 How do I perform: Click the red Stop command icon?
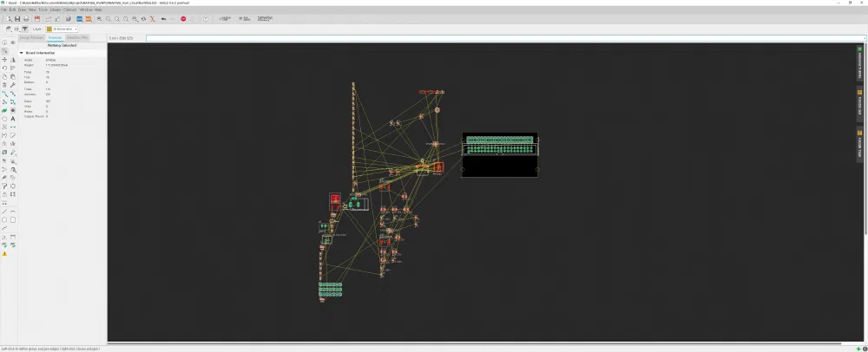click(183, 19)
